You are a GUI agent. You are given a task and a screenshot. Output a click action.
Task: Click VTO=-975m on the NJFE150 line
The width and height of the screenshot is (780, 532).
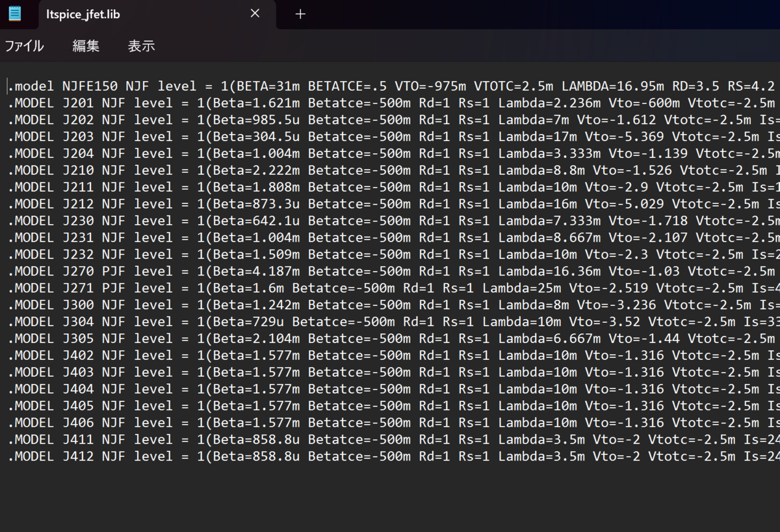pyautogui.click(x=430, y=86)
